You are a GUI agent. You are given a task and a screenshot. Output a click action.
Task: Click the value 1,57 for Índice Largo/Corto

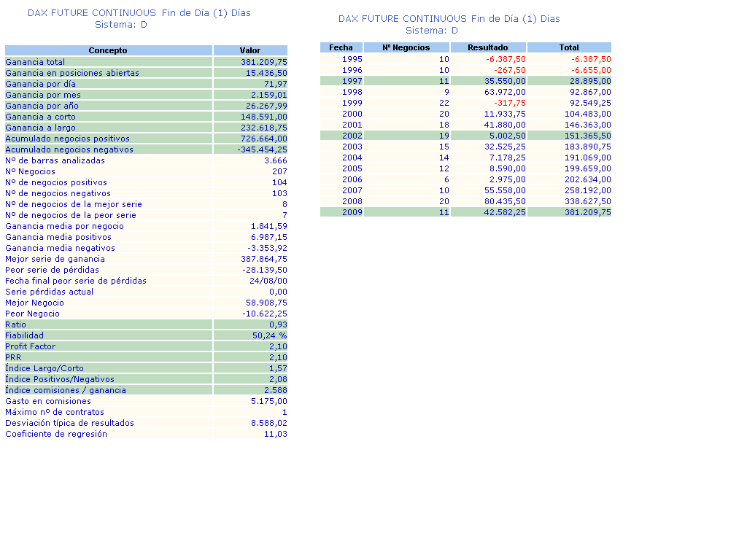(x=278, y=368)
